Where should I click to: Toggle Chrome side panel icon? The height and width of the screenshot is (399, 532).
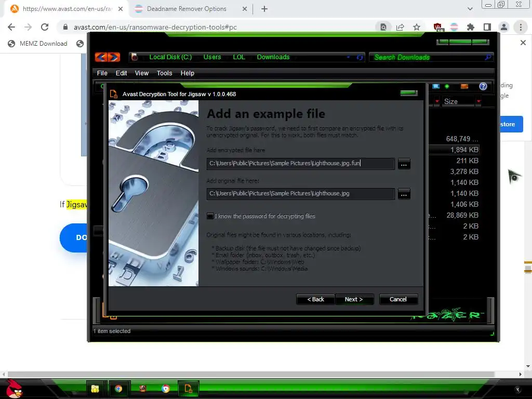[x=487, y=27]
